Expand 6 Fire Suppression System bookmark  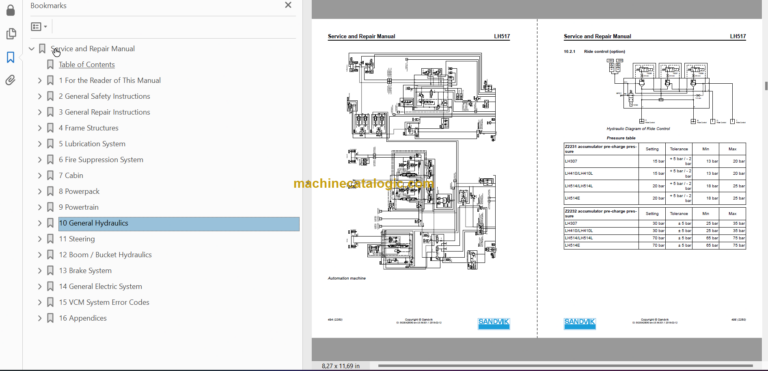40,159
